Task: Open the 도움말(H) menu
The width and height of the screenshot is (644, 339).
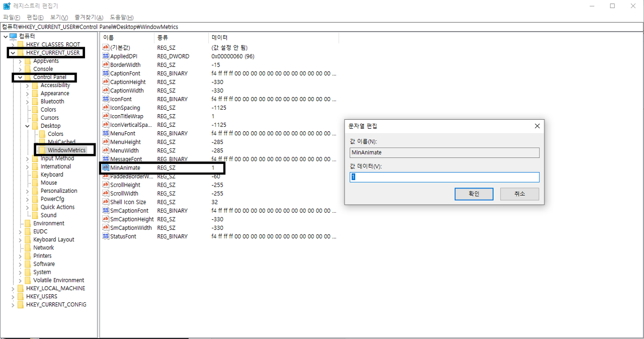Action: point(122,18)
